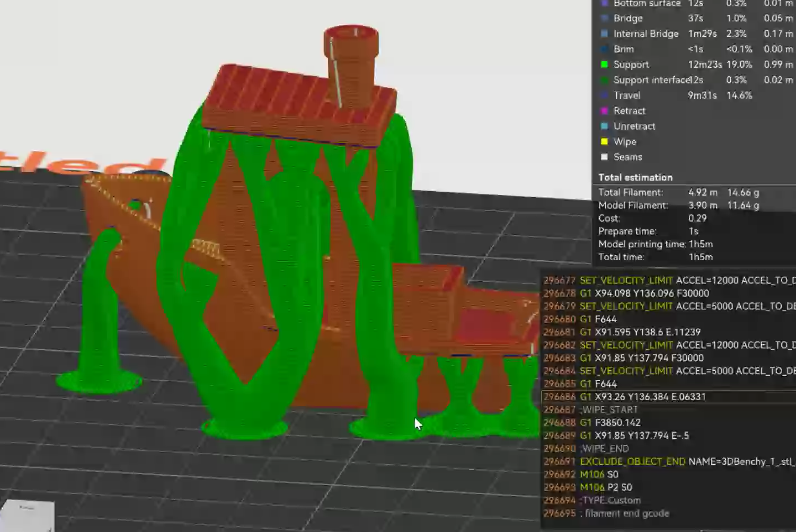
Task: Select G-code line 296692 M106 S0
Action: [x=669, y=475]
